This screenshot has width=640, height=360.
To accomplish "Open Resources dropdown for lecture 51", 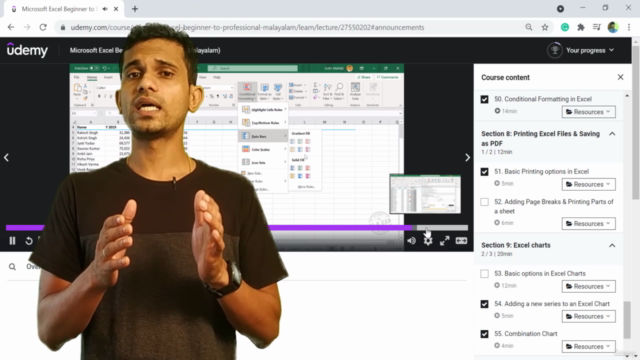I will [589, 184].
